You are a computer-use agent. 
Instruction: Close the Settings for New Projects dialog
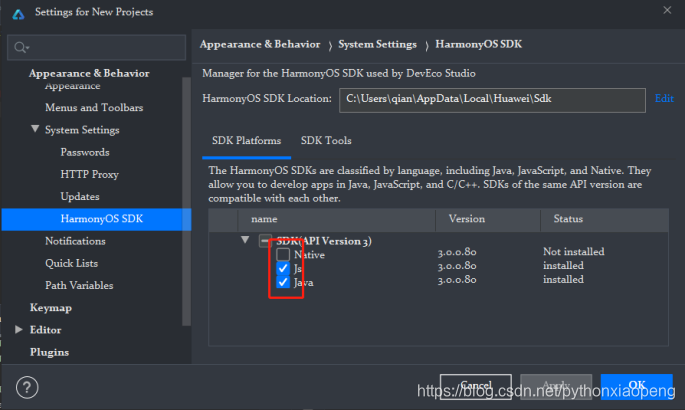[x=667, y=10]
